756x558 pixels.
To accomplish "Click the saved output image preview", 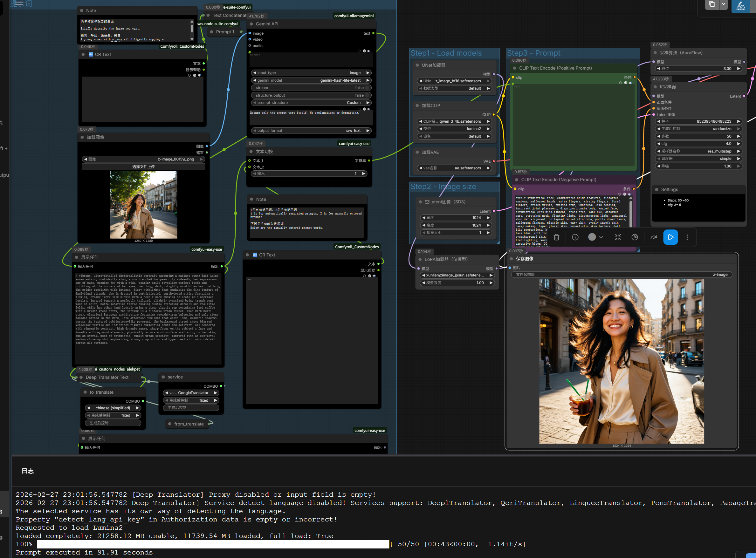I will click(x=621, y=361).
